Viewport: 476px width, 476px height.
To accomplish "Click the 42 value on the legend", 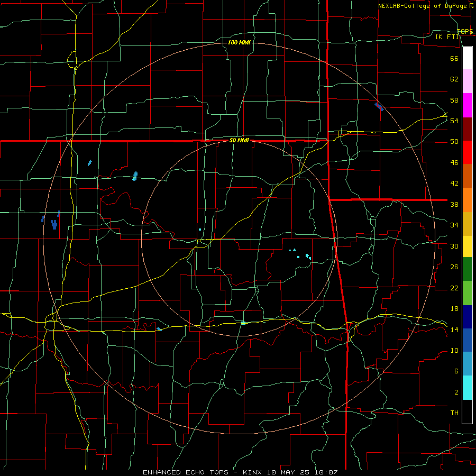I will point(454,184).
